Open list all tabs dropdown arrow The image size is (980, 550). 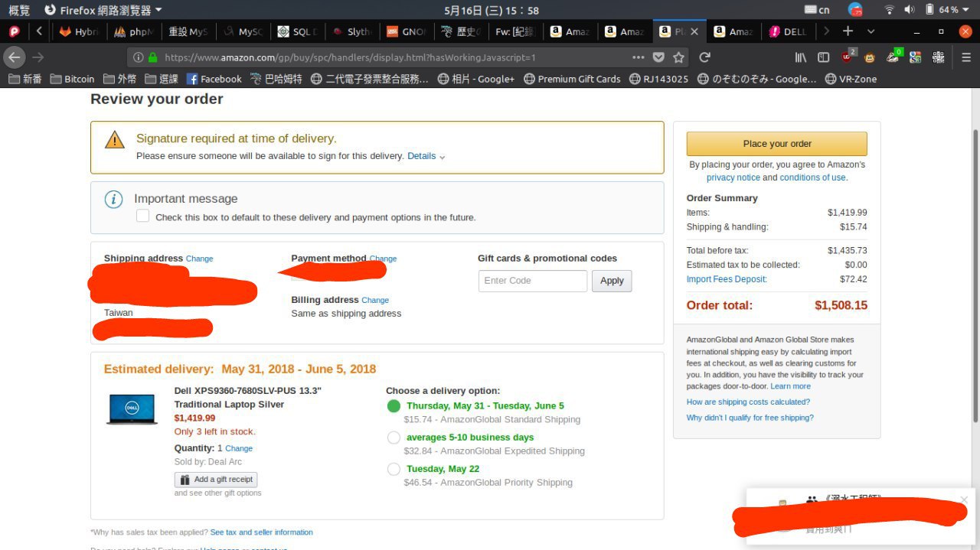tap(871, 31)
